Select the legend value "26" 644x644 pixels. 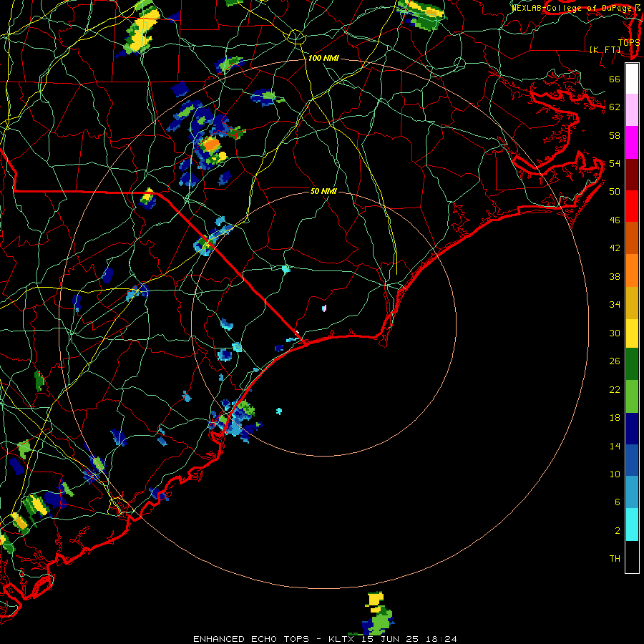[615, 361]
